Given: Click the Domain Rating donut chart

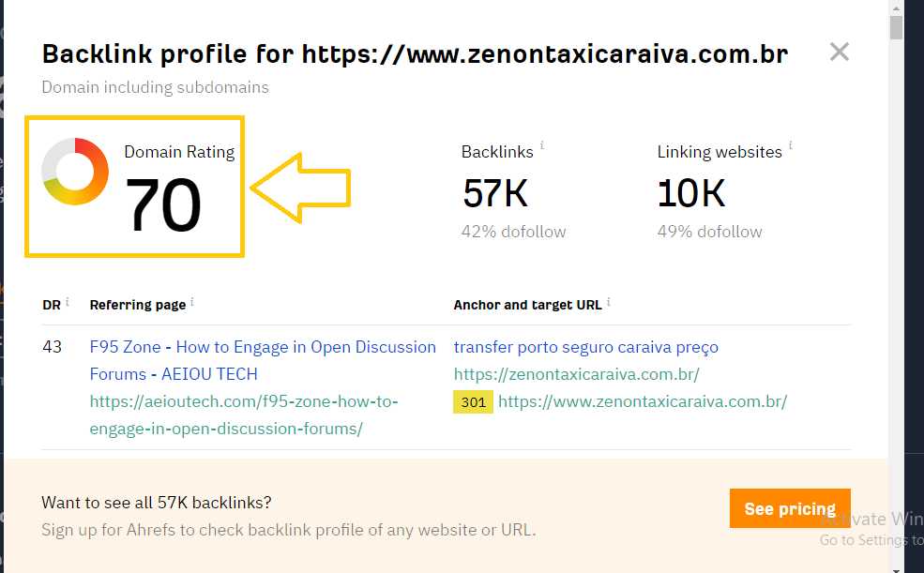Looking at the screenshot, I should click(75, 172).
